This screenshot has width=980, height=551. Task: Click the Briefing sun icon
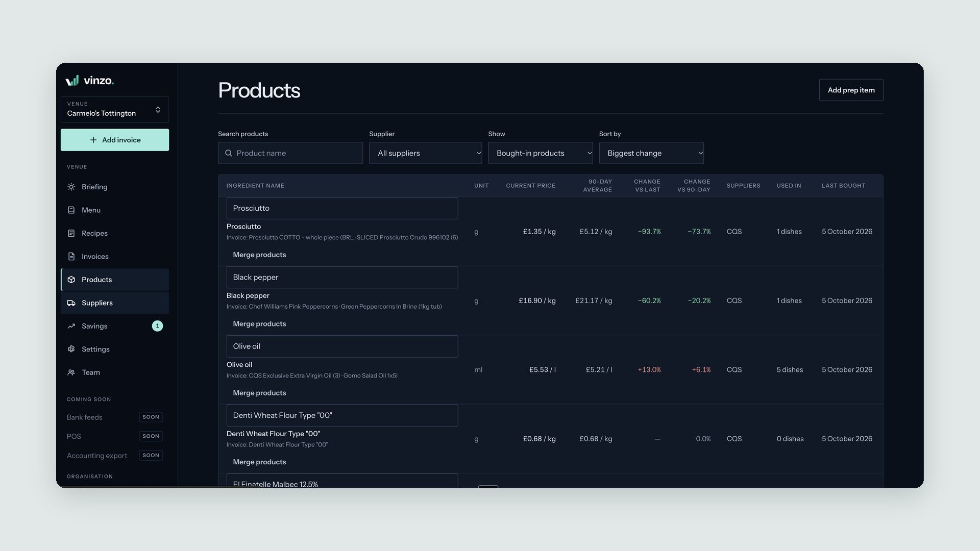(71, 187)
